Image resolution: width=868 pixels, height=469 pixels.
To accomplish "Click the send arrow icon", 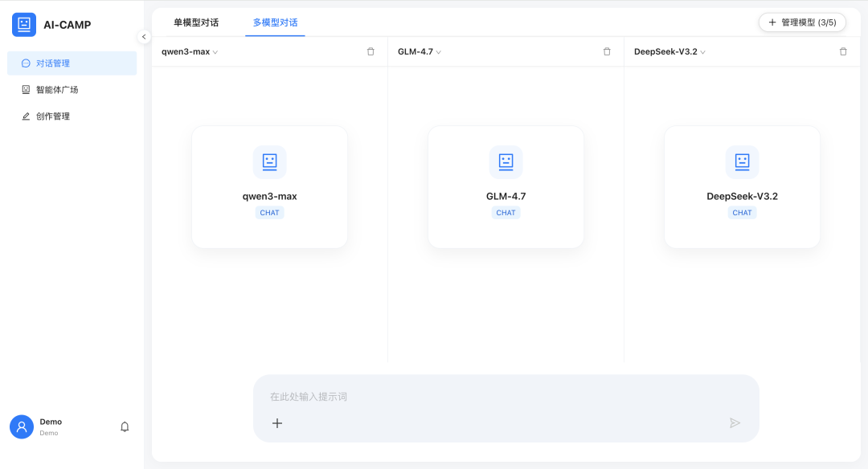I will [735, 422].
